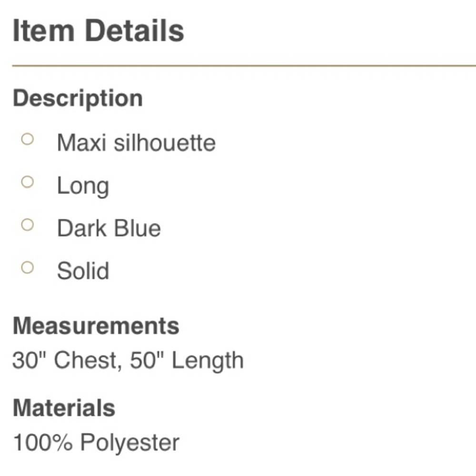Click the word Details in the heading
This screenshot has width=476, height=476.
[x=135, y=30]
